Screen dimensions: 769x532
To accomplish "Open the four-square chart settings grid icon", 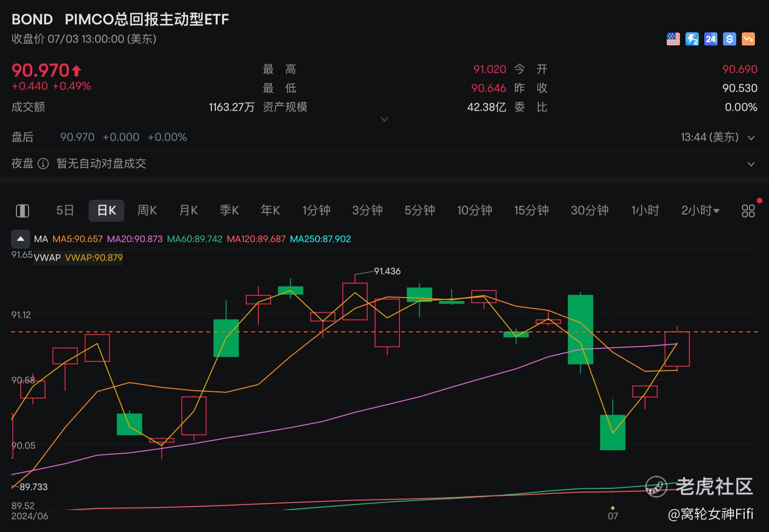I will pyautogui.click(x=748, y=211).
